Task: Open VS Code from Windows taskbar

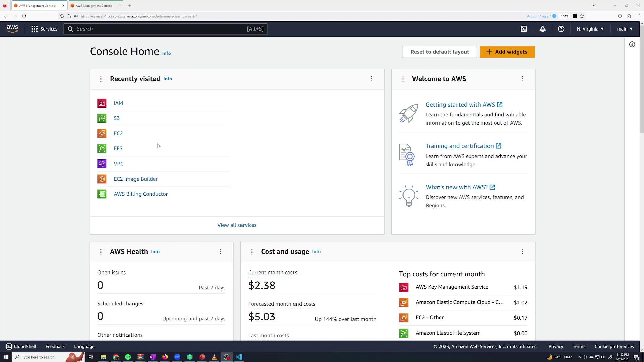Action: [x=239, y=357]
